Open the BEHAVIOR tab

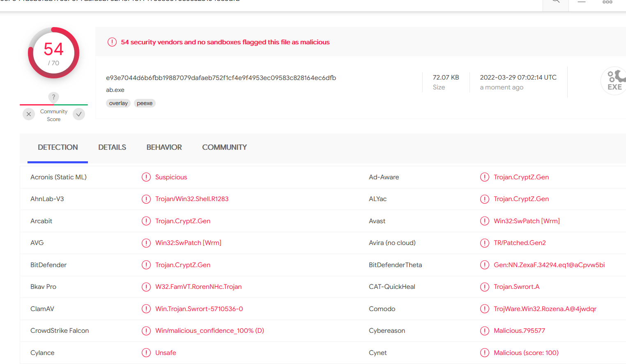164,147
